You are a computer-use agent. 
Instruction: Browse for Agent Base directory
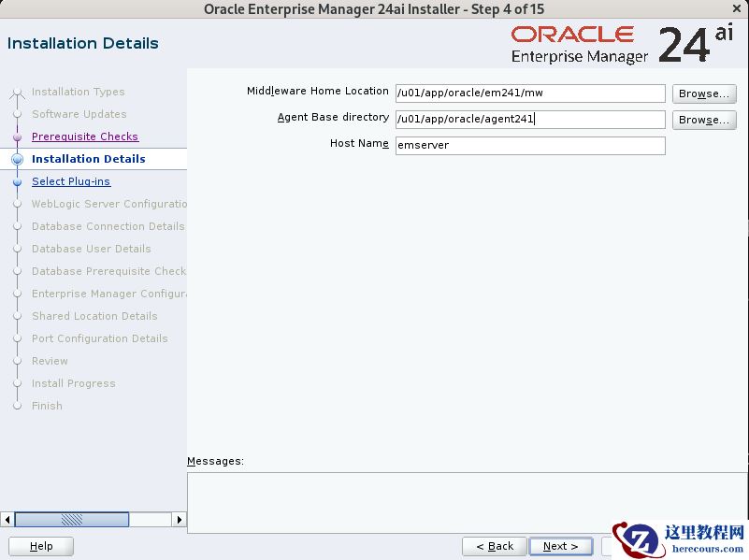point(704,120)
